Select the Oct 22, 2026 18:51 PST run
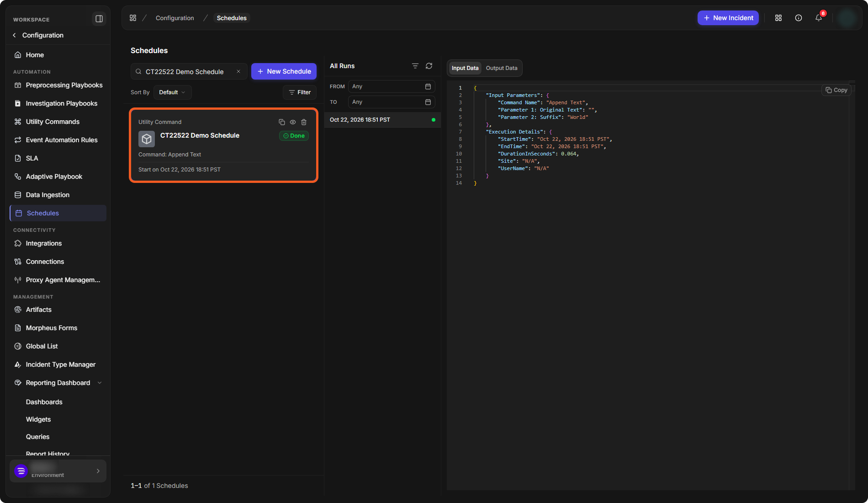The image size is (868, 503). coord(382,120)
